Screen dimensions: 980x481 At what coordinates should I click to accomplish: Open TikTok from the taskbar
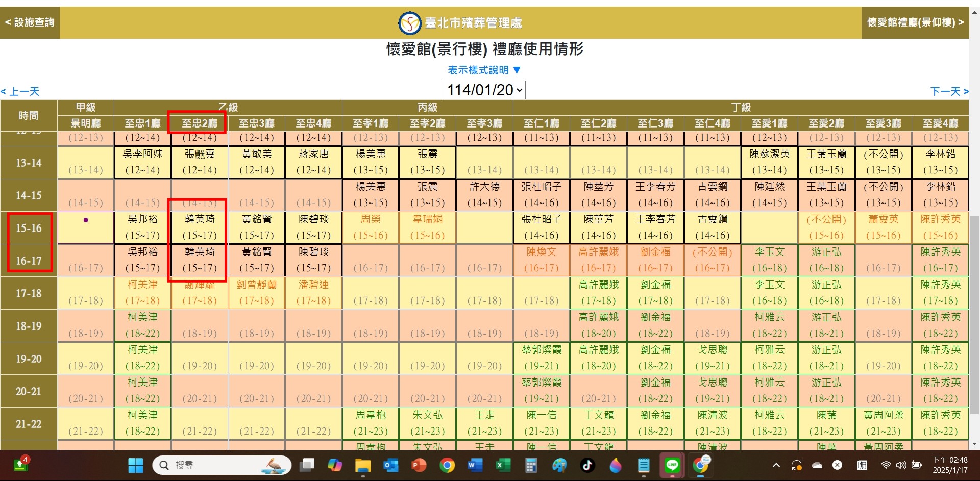[x=587, y=465]
